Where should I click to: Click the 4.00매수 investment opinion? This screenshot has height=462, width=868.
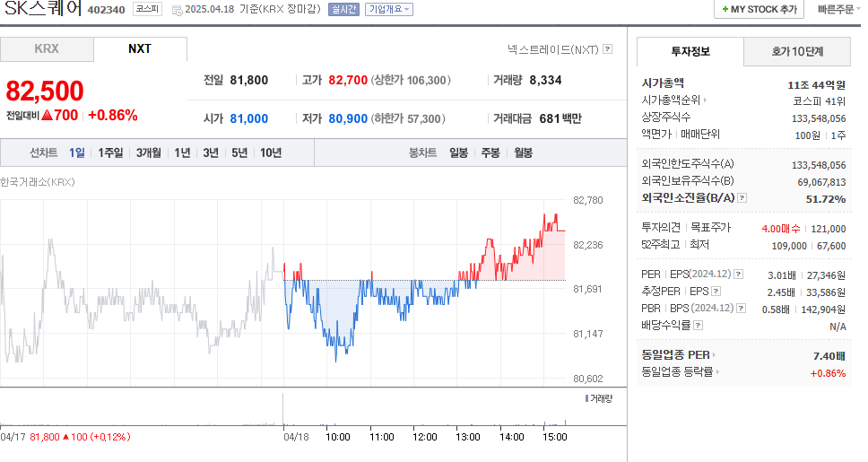click(780, 229)
